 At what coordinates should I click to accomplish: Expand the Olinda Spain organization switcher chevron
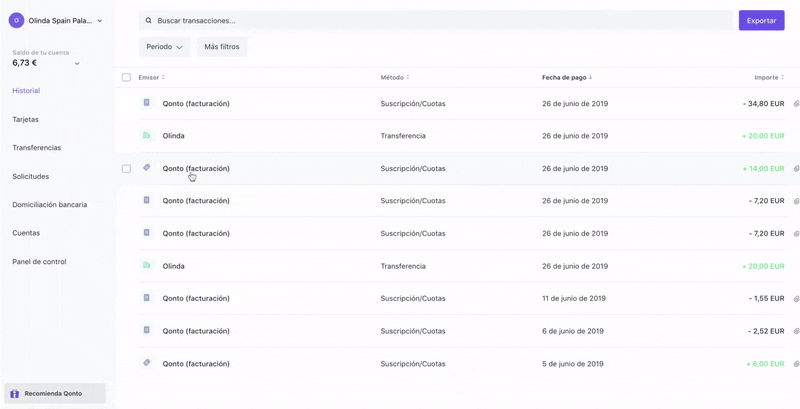[99, 21]
